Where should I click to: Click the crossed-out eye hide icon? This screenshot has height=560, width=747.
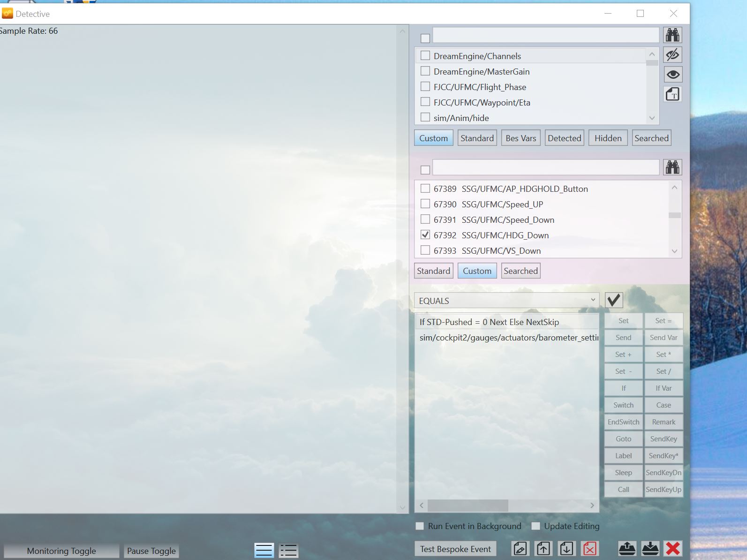click(x=672, y=55)
